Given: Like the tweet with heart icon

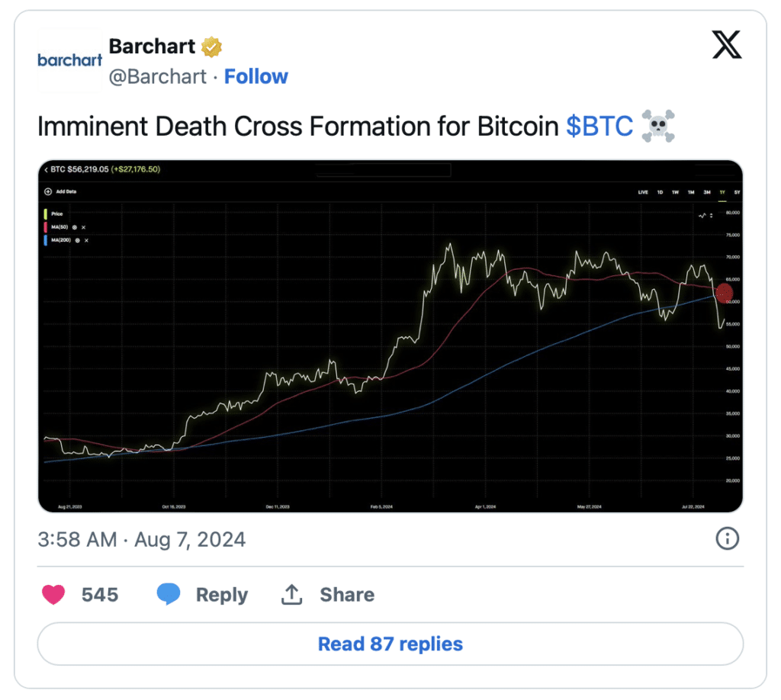Looking at the screenshot, I should pos(53,595).
